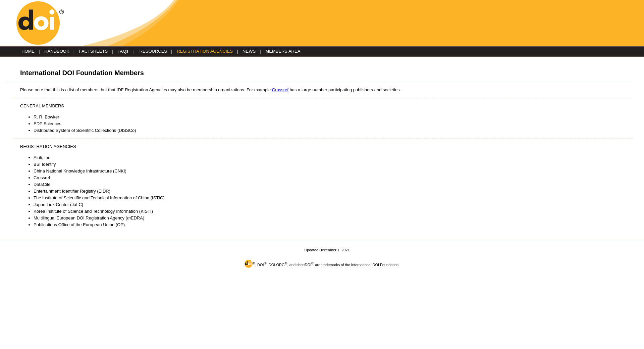Viewport: 644px width, 349px height.
Task: Select REGISTRATION AGENCIES in the navigation bar
Action: click(205, 51)
